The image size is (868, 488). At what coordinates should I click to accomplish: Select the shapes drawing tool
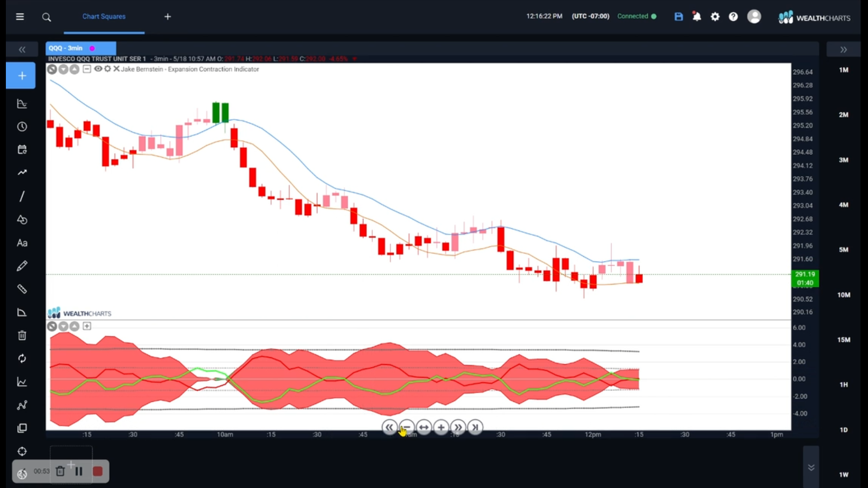(x=22, y=220)
